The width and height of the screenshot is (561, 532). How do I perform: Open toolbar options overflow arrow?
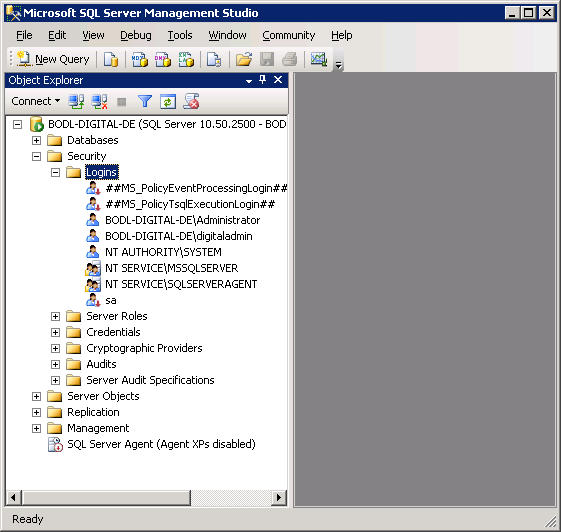tap(338, 65)
